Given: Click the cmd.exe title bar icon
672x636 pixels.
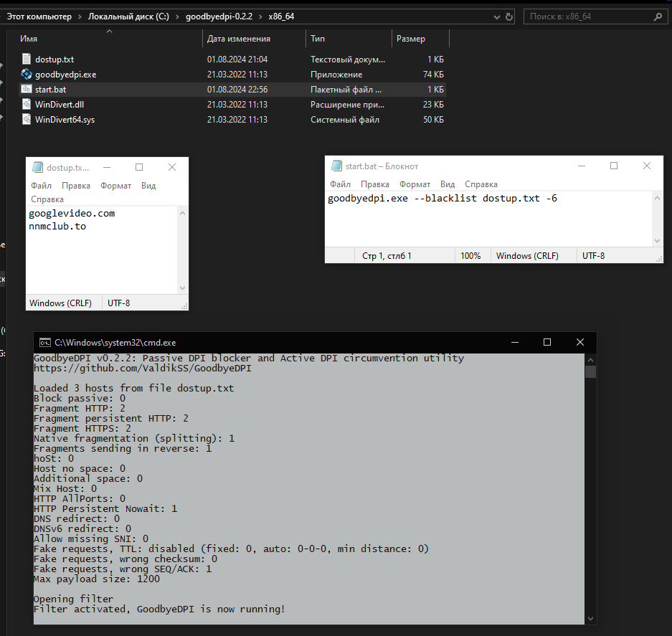Looking at the screenshot, I should coord(44,343).
